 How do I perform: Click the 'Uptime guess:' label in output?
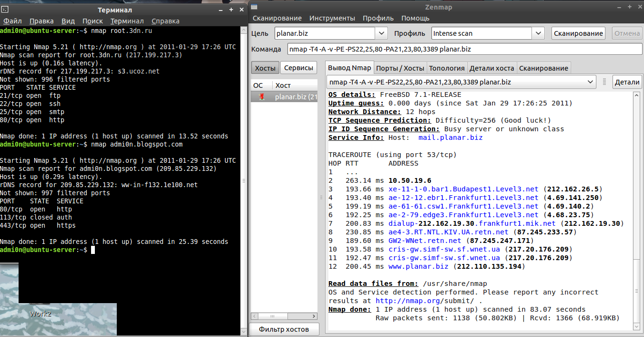[356, 103]
